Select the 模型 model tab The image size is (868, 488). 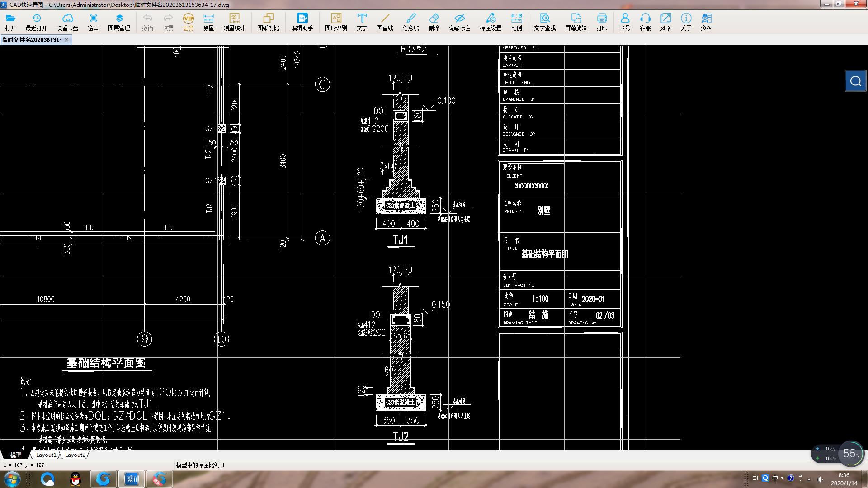pos(16,455)
